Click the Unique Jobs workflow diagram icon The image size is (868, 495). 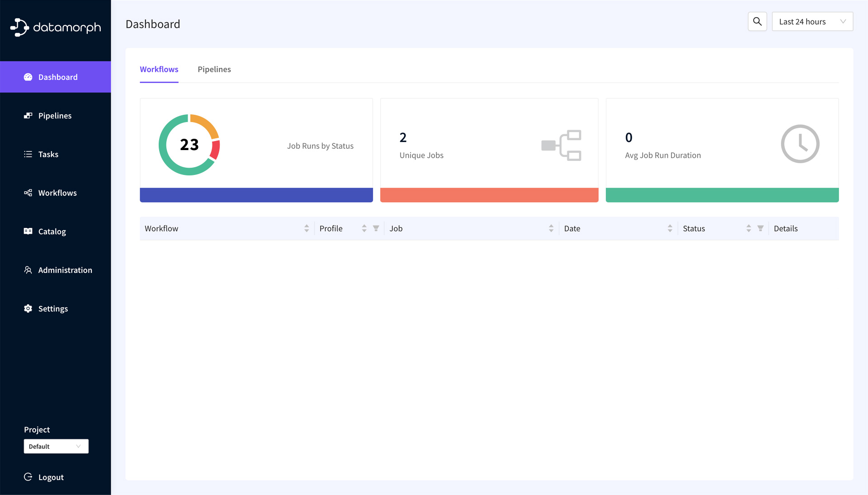point(561,146)
